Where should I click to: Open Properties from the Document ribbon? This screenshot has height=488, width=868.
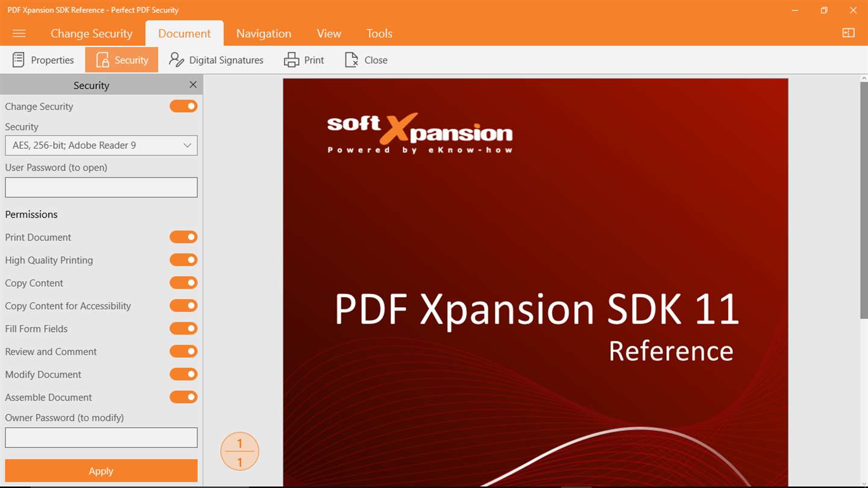43,60
